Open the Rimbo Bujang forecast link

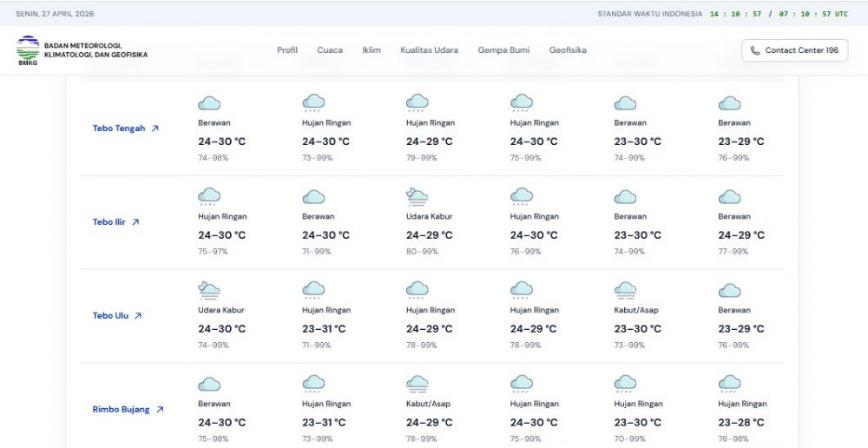point(122,410)
